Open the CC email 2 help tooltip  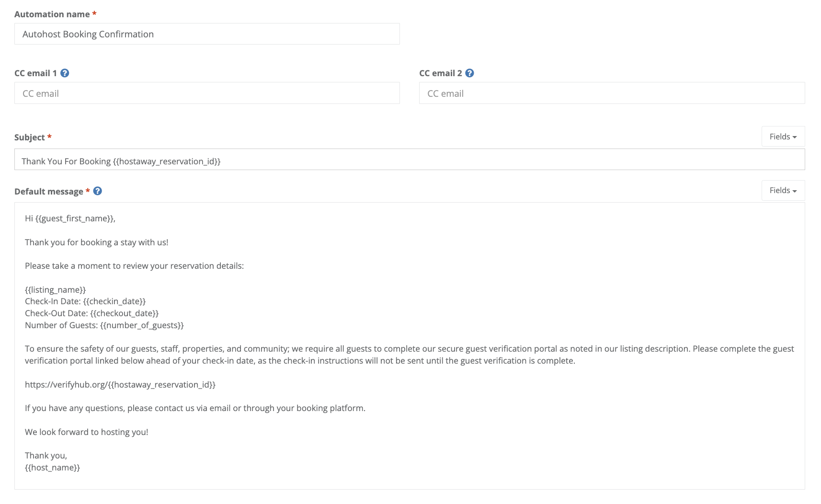tap(470, 73)
